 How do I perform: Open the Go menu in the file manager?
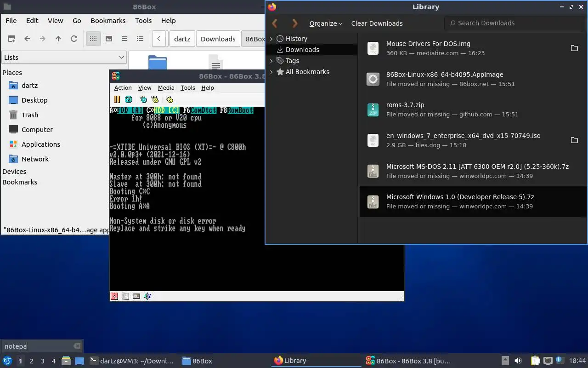77,21
